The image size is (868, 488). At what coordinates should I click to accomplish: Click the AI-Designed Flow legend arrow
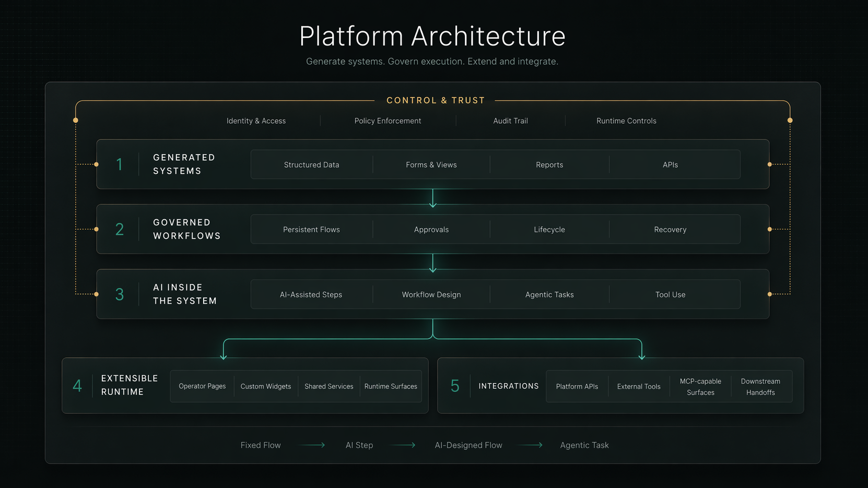pos(531,445)
